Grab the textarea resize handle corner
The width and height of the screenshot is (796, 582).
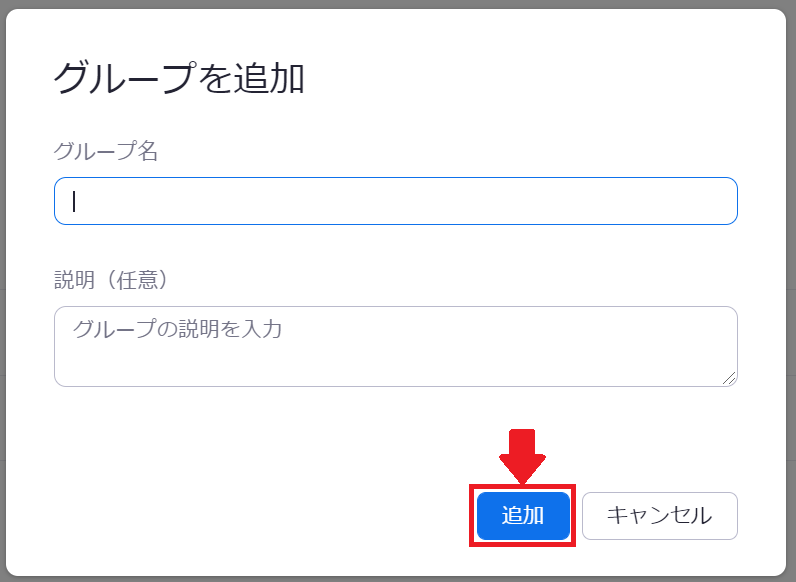pyautogui.click(x=729, y=378)
